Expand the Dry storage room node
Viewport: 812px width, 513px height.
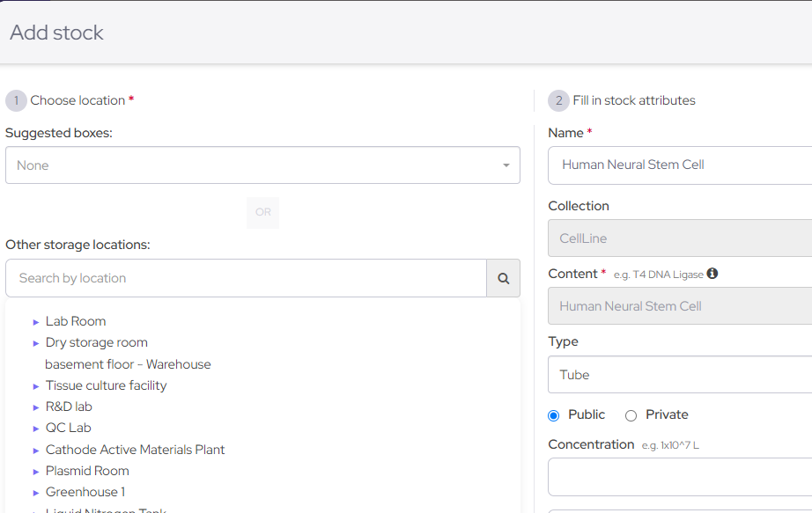click(x=35, y=342)
